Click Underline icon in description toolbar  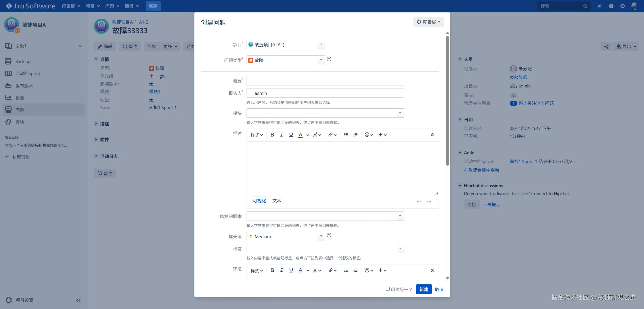click(291, 135)
